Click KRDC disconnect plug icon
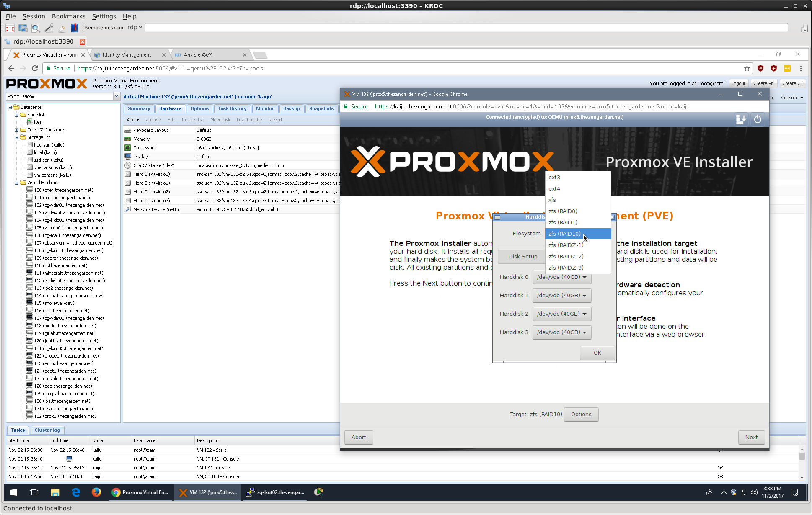This screenshot has width=812, height=515. pyautogui.click(x=62, y=28)
